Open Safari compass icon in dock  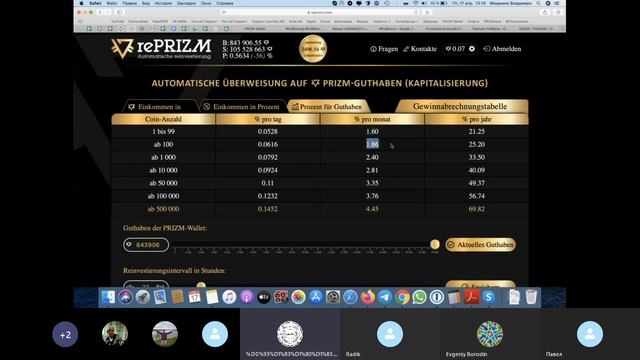(350, 298)
